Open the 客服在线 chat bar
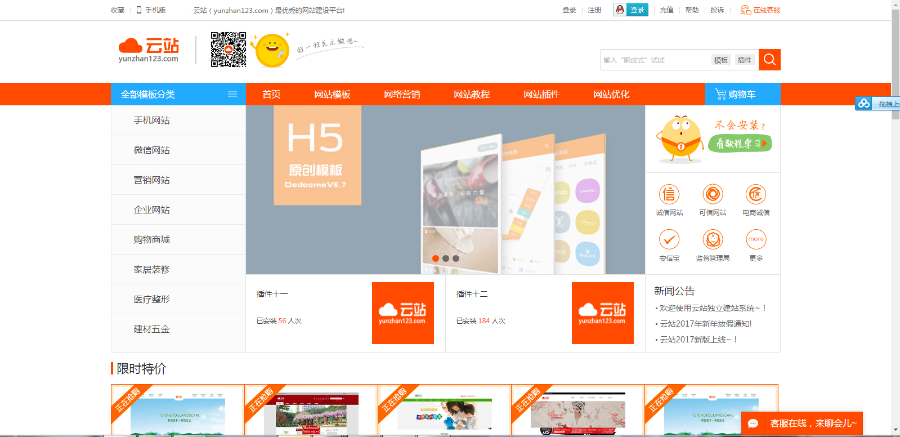Image resolution: width=900 pixels, height=437 pixels. pos(802,424)
